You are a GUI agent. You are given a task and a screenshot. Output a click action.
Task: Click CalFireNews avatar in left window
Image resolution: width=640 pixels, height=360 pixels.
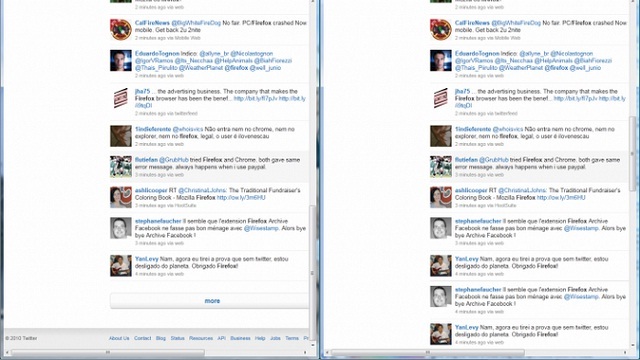pos(121,30)
